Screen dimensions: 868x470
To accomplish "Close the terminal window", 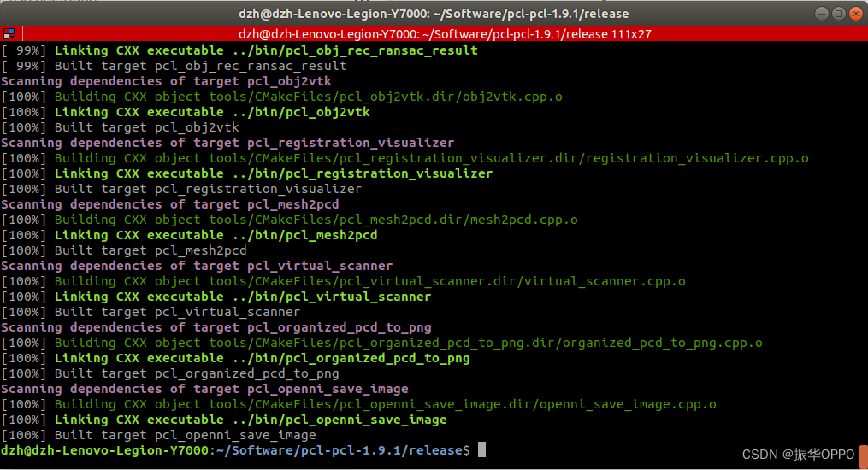I will point(856,14).
